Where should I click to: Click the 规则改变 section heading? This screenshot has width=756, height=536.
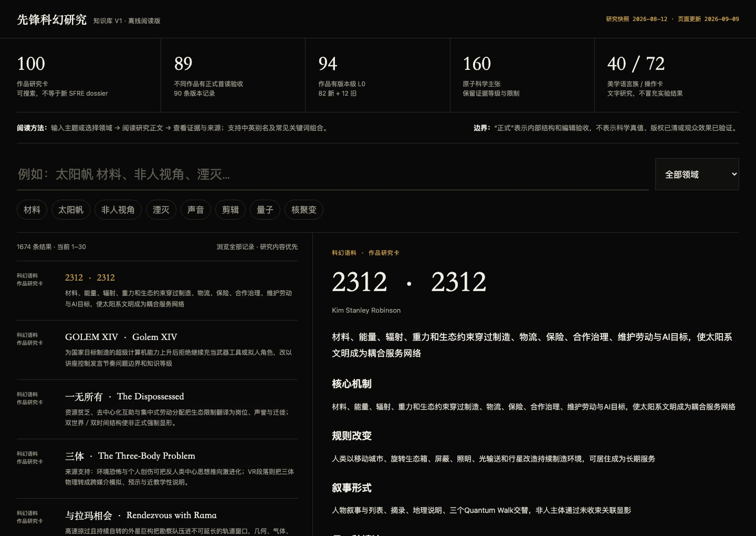tap(352, 436)
